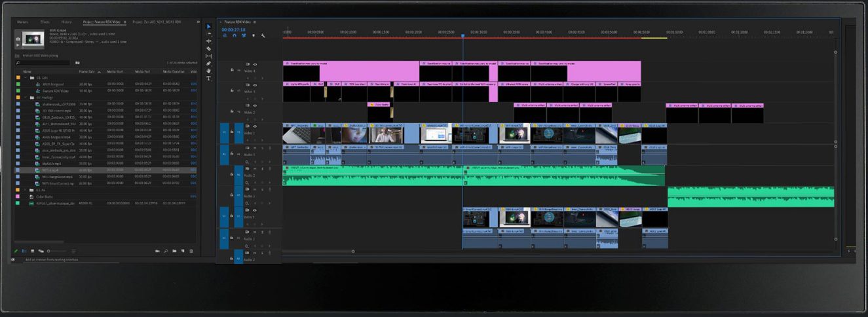Toggle the lock on the Video 3 track
The height and width of the screenshot is (317, 868).
(232, 90)
